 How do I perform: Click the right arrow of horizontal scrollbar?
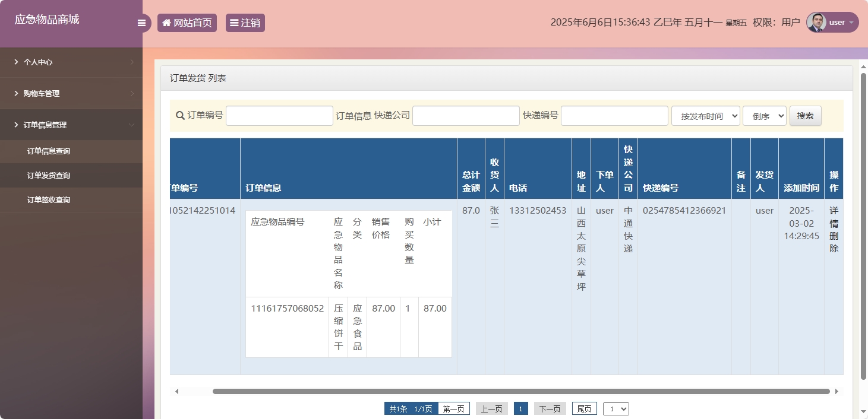coord(837,392)
